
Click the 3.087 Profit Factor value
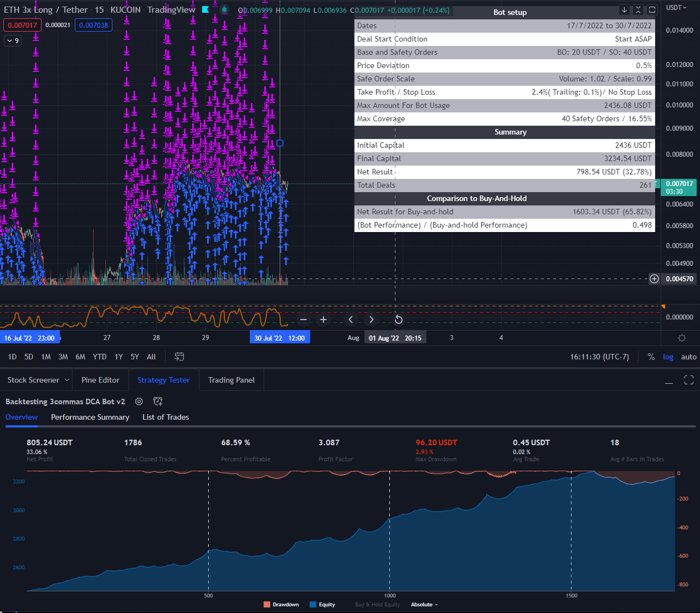(x=329, y=442)
